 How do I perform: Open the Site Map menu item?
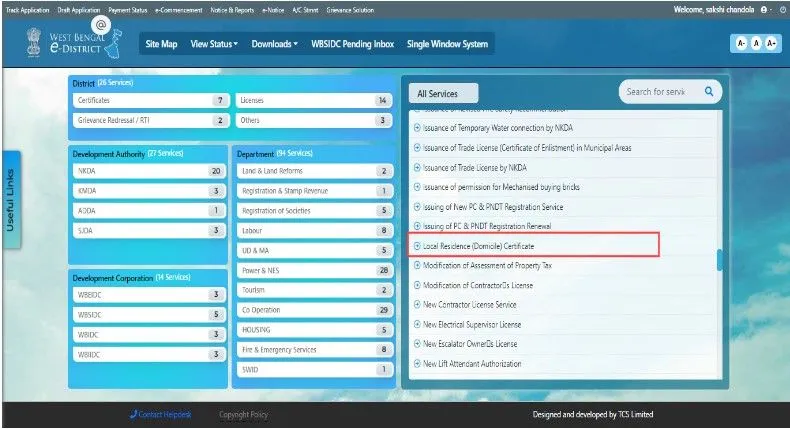pyautogui.click(x=161, y=44)
